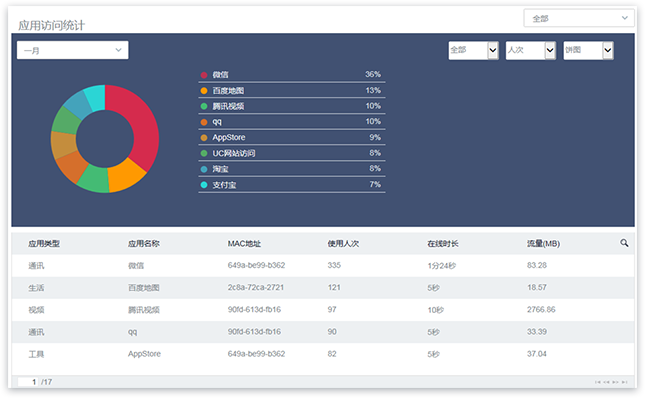The height and width of the screenshot is (398, 645).
Task: Open the 一月 month dropdown
Action: point(72,50)
